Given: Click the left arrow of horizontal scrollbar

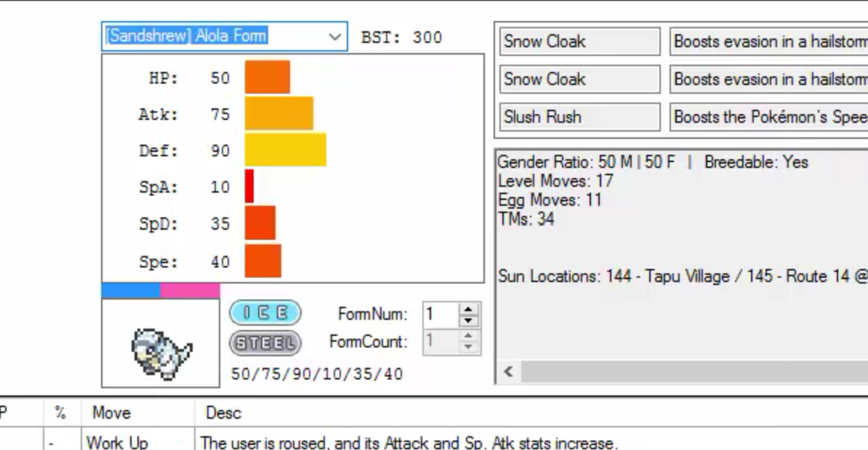Looking at the screenshot, I should coord(508,371).
